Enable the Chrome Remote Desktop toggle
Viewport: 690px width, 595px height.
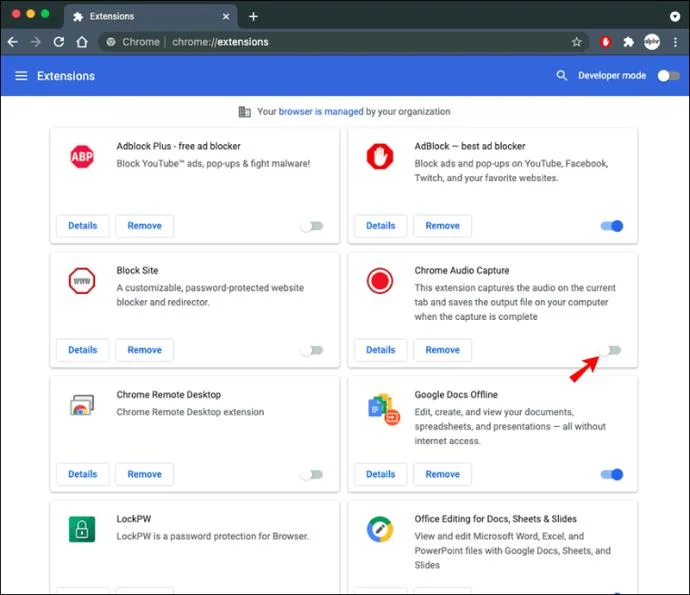coord(312,474)
